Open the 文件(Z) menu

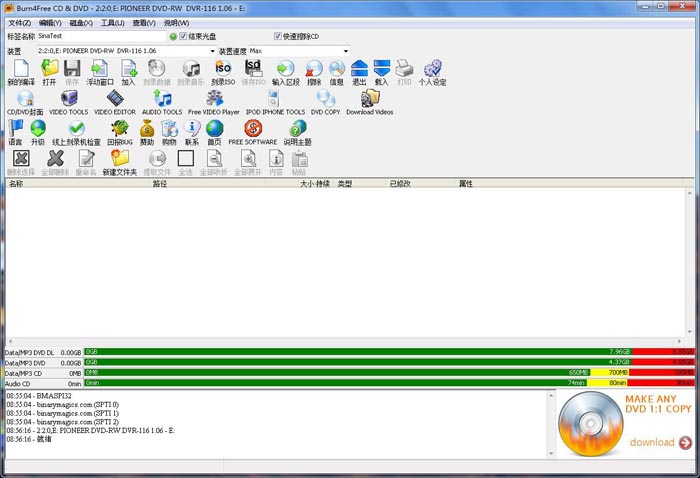pyautogui.click(x=20, y=23)
